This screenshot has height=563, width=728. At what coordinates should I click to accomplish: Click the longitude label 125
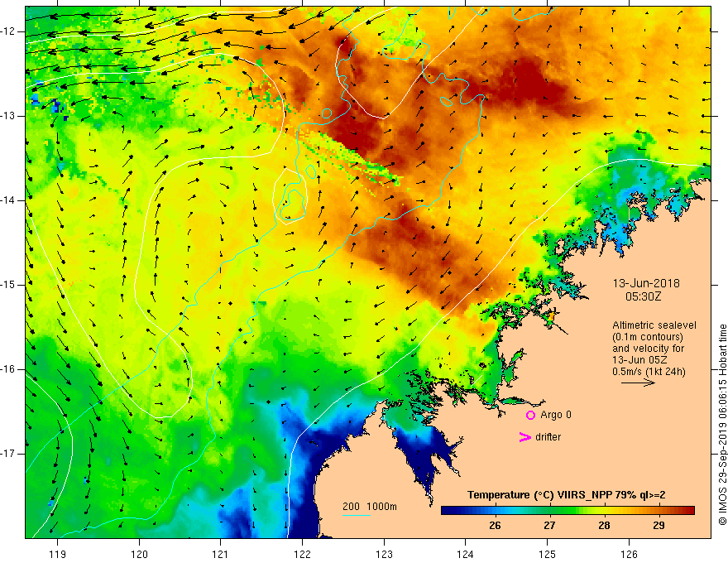point(548,554)
